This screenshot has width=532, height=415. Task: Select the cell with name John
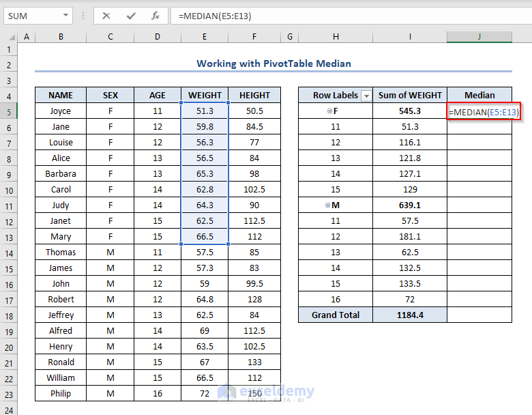[61, 283]
